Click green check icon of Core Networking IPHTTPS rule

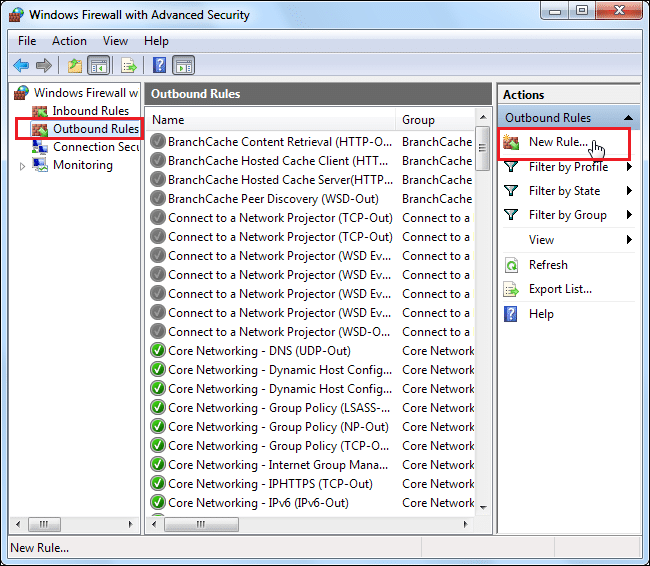(x=158, y=483)
